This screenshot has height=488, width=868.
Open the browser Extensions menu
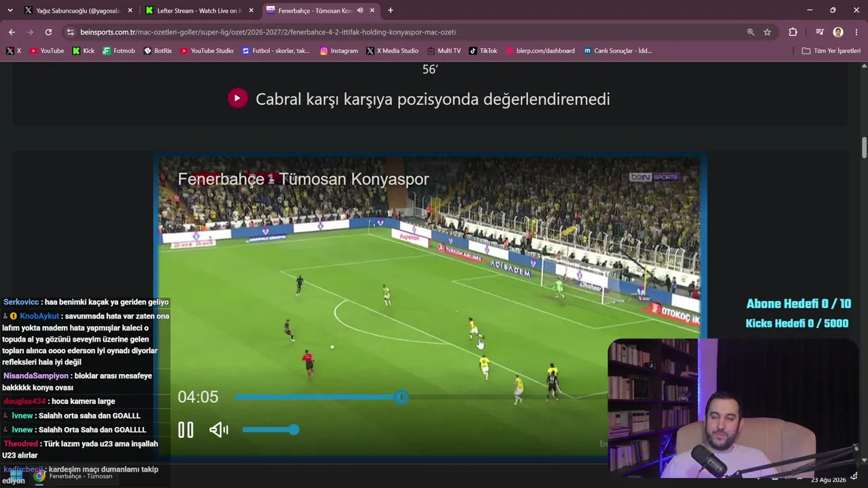[793, 32]
